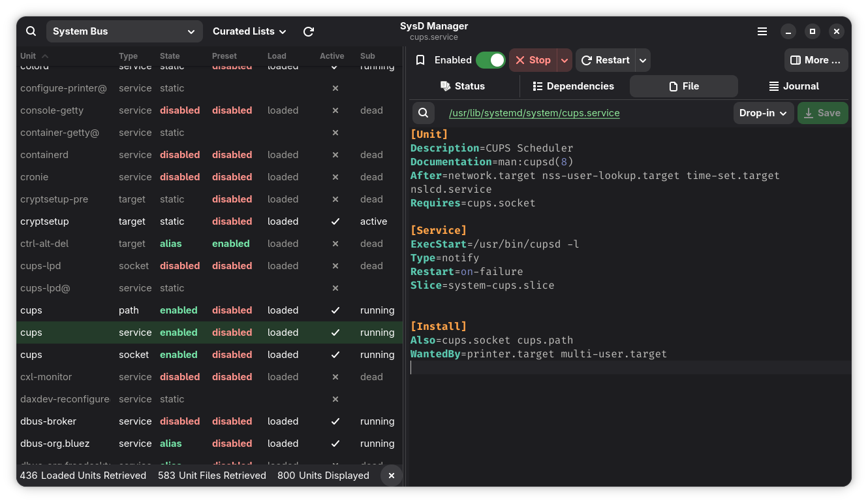
Task: Open the /usr/lib/systemd/system/cups.service file link
Action: click(535, 113)
